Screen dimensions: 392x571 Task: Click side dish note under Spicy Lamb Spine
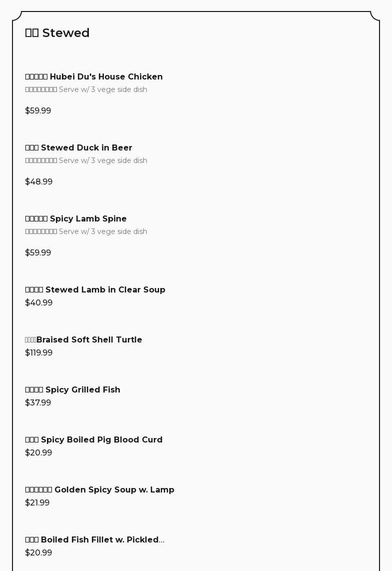86,231
